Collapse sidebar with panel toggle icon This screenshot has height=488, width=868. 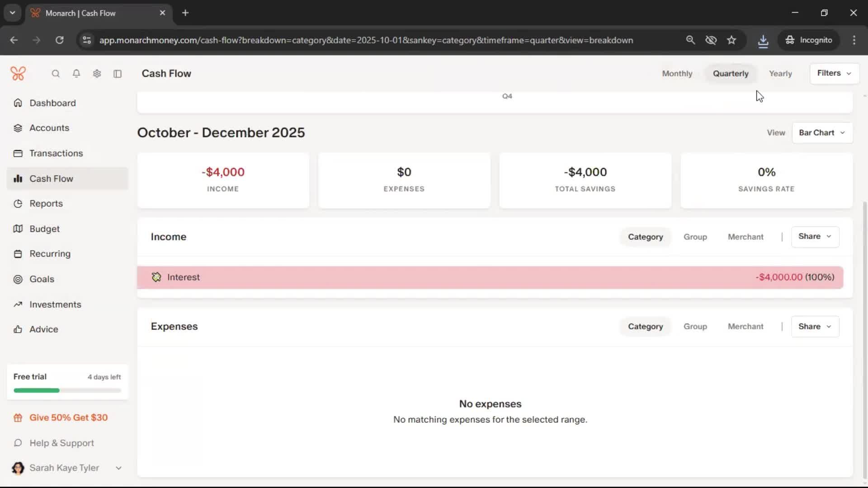tap(118, 74)
